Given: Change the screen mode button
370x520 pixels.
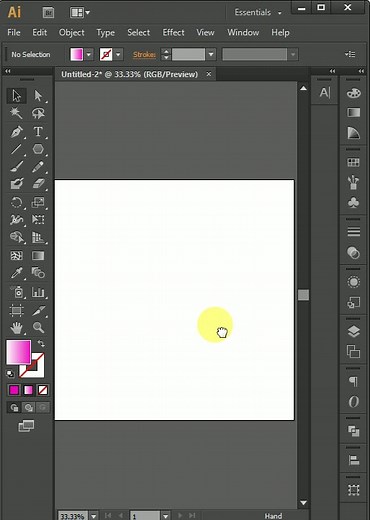Looking at the screenshot, I should point(26,426).
